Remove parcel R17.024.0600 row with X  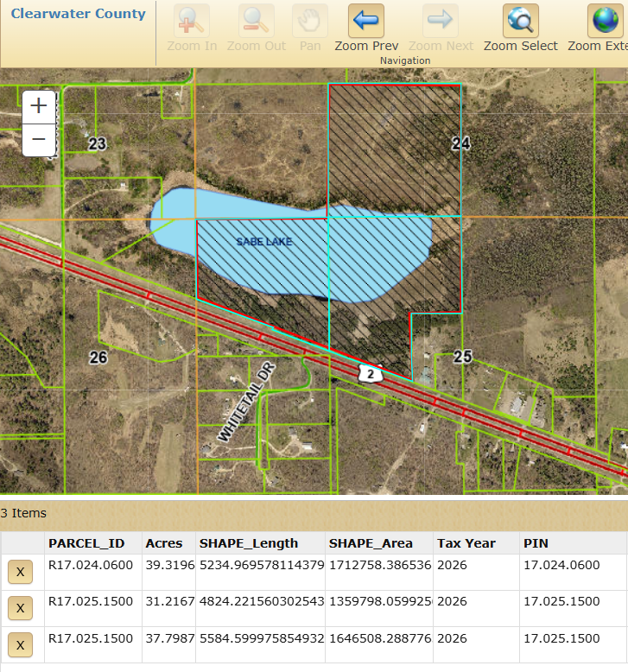click(x=20, y=572)
